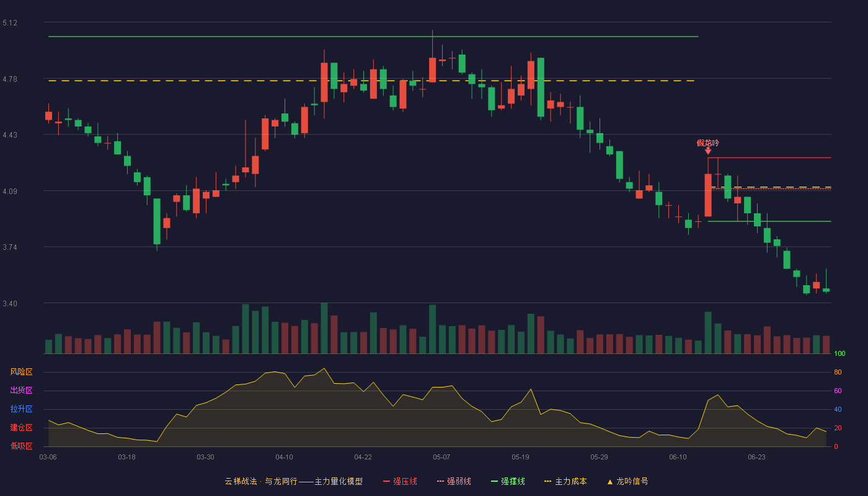
Task: Select the 03-30 date label
Action: (x=205, y=457)
